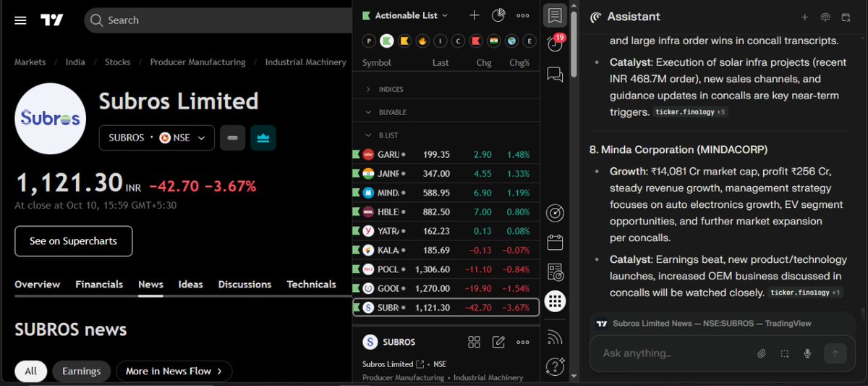Switch to the Financials tab
Viewport: 868px width, 386px height.
99,285
